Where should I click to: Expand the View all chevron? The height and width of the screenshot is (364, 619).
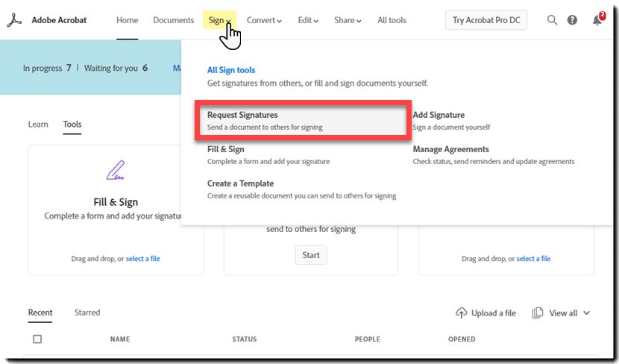587,313
